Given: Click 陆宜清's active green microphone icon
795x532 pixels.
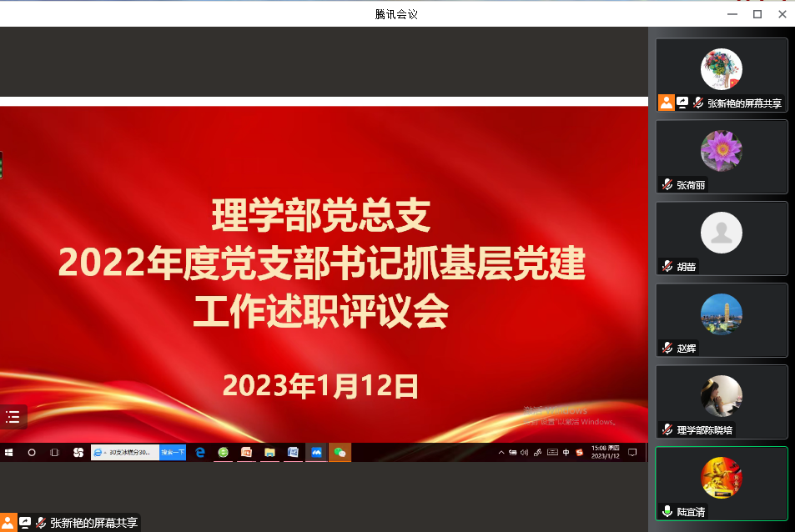Looking at the screenshot, I should click(667, 511).
